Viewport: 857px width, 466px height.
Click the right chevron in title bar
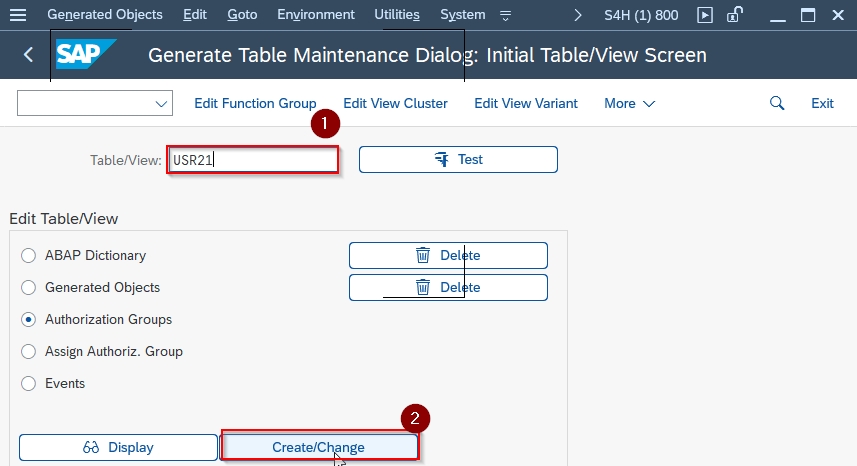[578, 15]
